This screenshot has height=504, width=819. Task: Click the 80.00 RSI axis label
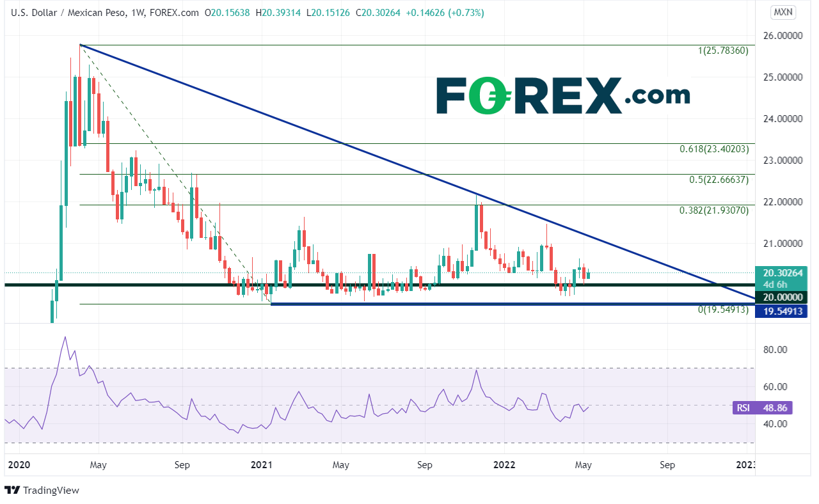click(772, 350)
